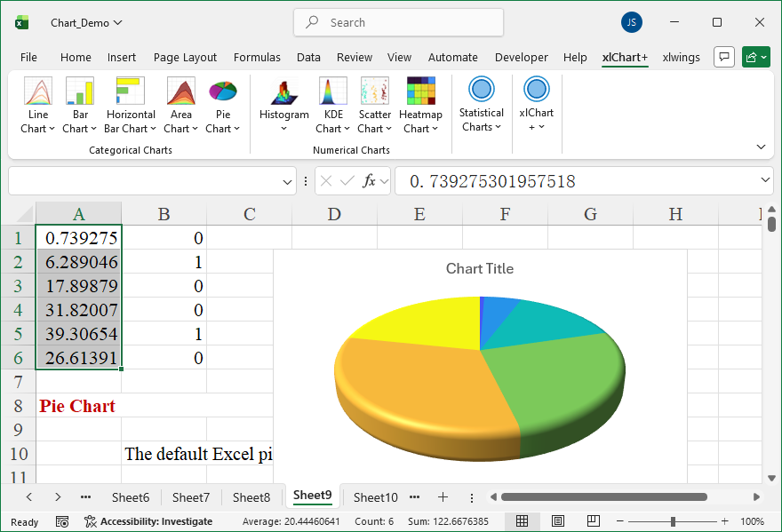782x532 pixels.
Task: Open the Formulas ribbon tab
Action: tap(257, 57)
